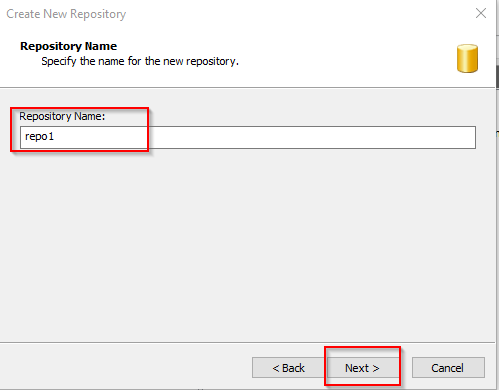This screenshot has width=499, height=390.
Task: Click the 'Create New Repository' window title
Action: (66, 14)
